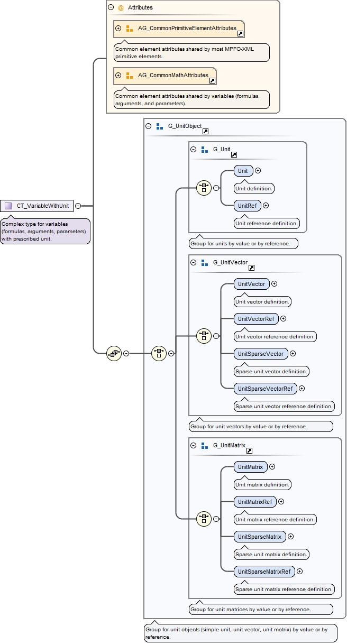Expand the UnitMatrixRef element
Image resolution: width=347 pixels, height=644 pixels.
[281, 502]
